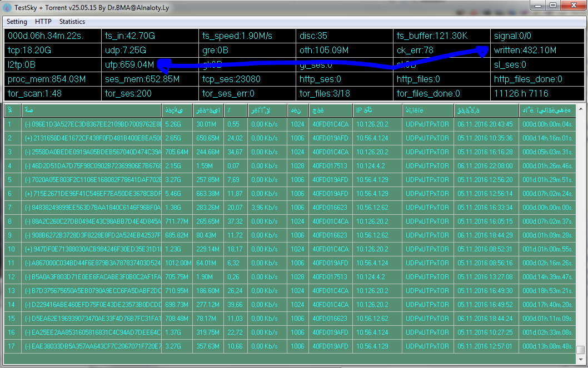Open the Statistics menu
588x368 pixels.
click(x=72, y=22)
